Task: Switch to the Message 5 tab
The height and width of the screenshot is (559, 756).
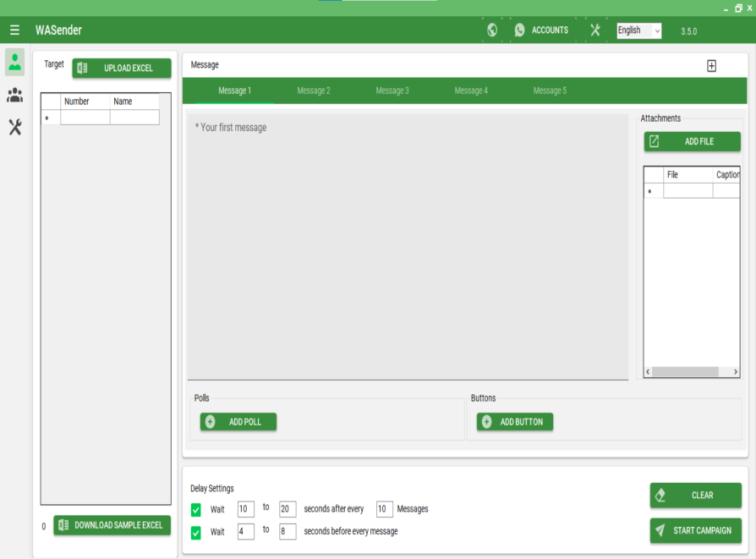Action: click(x=550, y=90)
